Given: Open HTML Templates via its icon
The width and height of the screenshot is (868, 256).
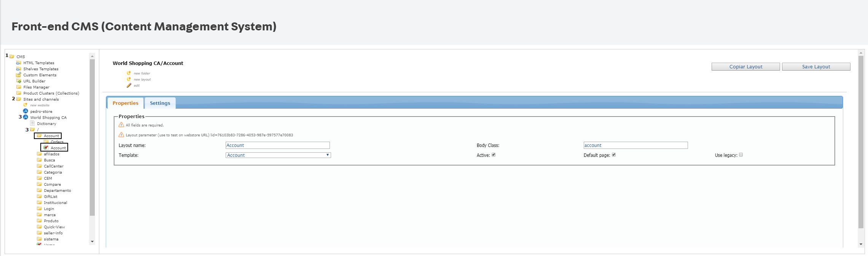Looking at the screenshot, I should coord(19,63).
